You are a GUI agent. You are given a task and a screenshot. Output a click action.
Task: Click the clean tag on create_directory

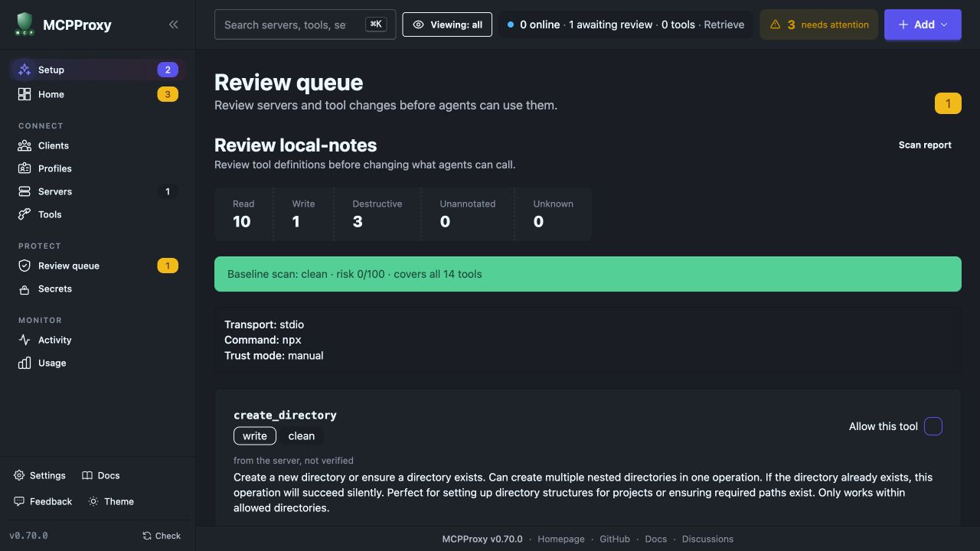302,435
